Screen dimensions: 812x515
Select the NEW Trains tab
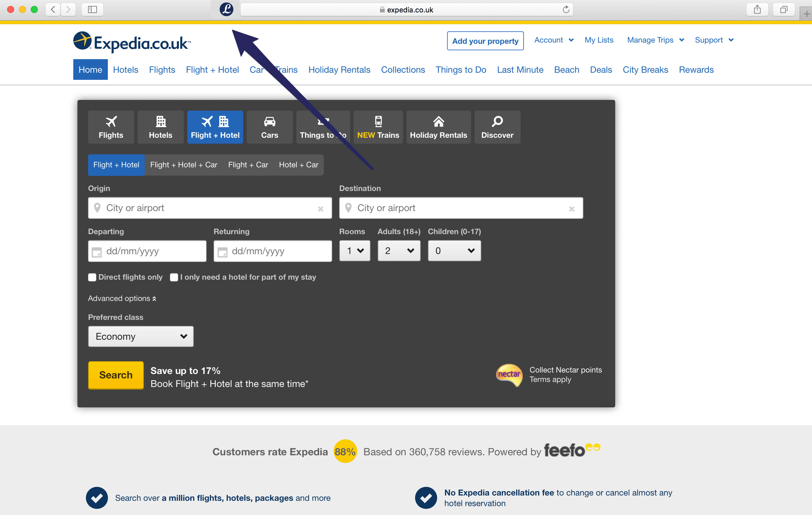pyautogui.click(x=378, y=127)
